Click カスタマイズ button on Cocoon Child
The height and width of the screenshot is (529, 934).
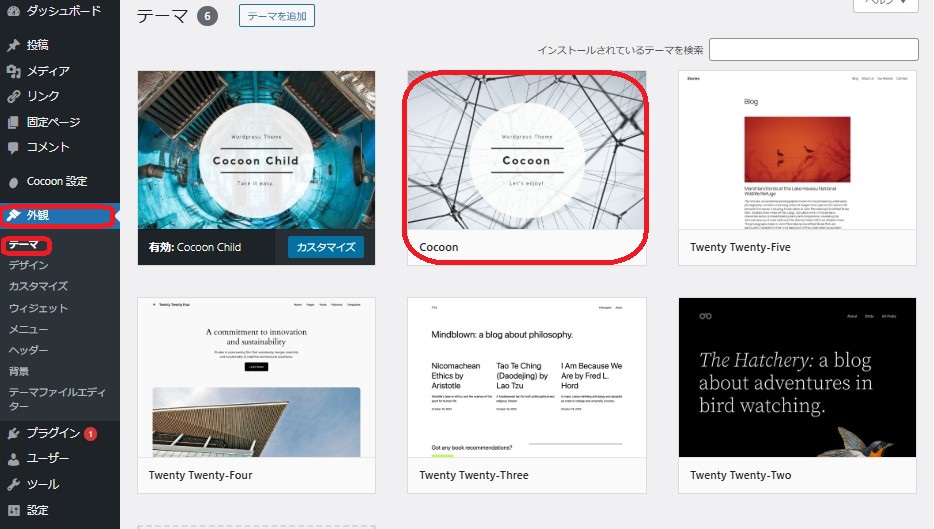tap(326, 247)
